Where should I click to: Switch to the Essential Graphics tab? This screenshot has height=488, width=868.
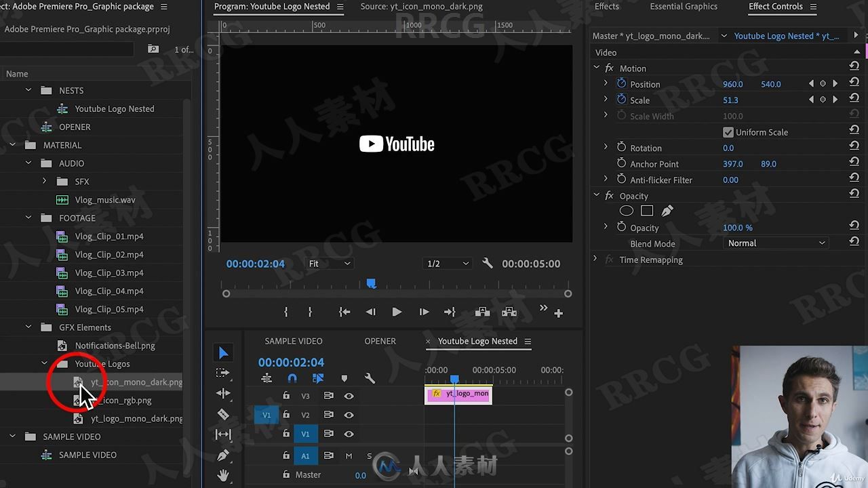[684, 7]
